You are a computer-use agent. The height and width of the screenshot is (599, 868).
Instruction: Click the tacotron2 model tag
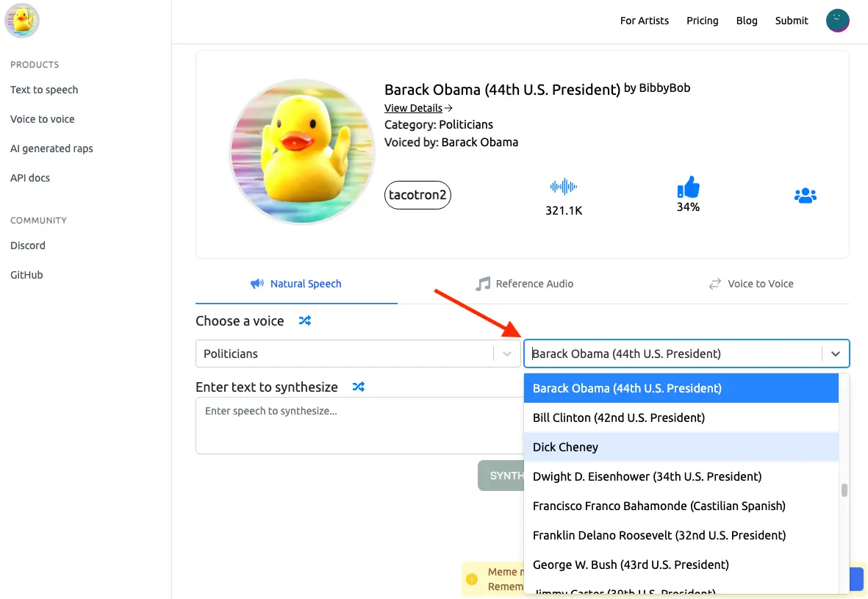(x=417, y=195)
